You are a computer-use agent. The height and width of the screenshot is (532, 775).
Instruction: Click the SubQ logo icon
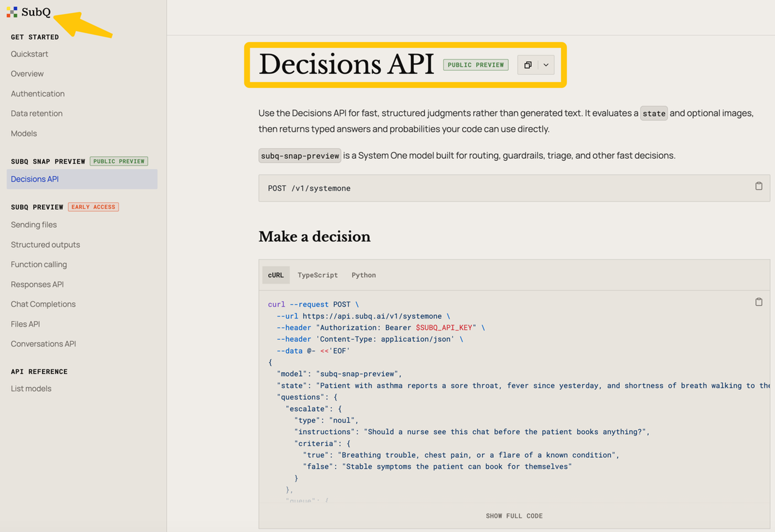tap(12, 12)
